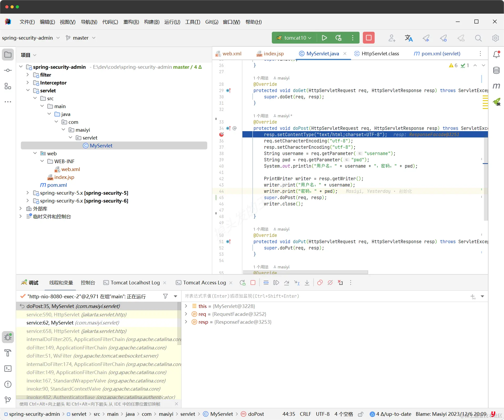
Task: Close the MyServlet.java tab
Action: [x=345, y=54]
